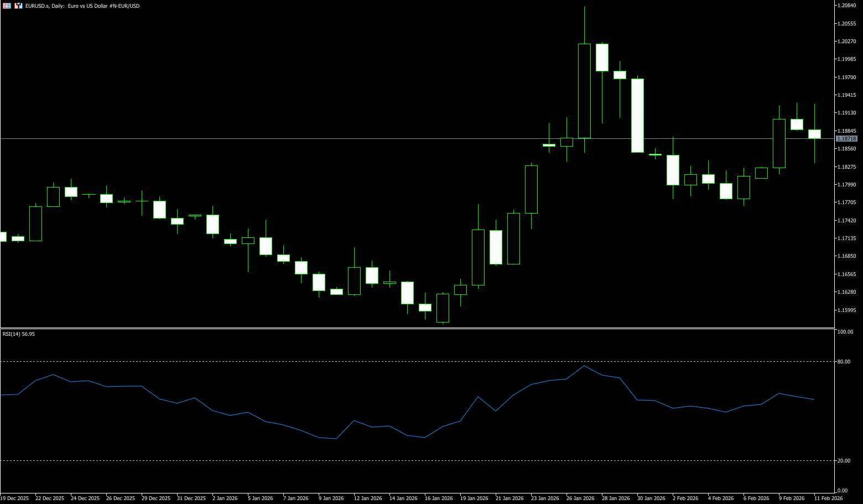This screenshot has height=504, width=863.
Task: Click the EURUSD.s Daily chart title text
Action: tap(82, 6)
